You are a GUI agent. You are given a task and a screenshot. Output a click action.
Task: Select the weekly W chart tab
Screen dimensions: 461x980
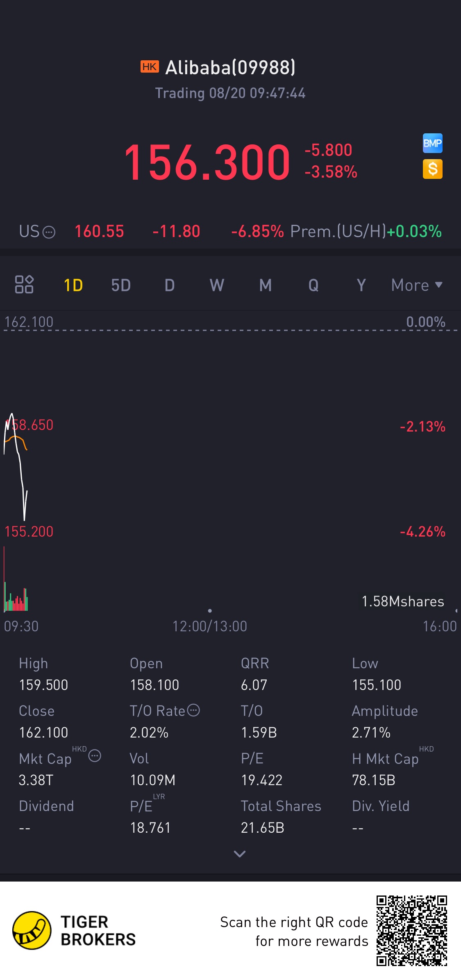tap(217, 285)
